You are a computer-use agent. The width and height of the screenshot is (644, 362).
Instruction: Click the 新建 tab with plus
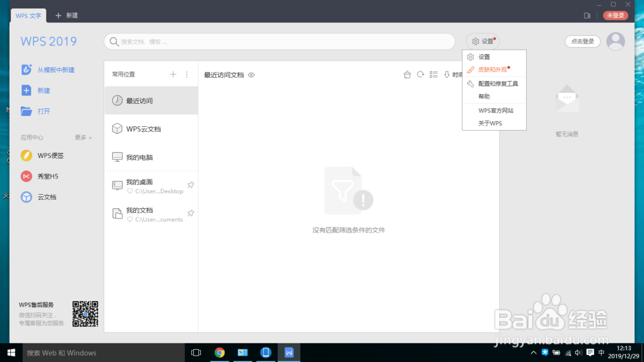66,15
